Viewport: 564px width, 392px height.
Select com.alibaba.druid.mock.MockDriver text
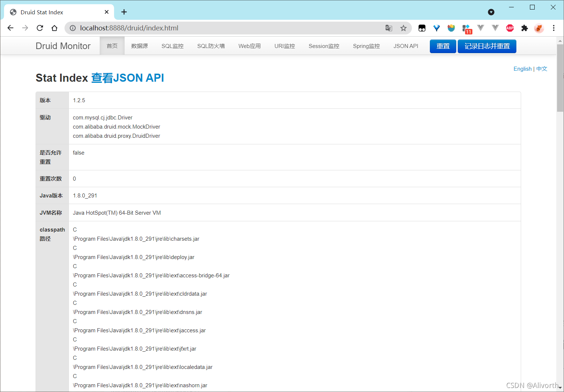point(117,126)
